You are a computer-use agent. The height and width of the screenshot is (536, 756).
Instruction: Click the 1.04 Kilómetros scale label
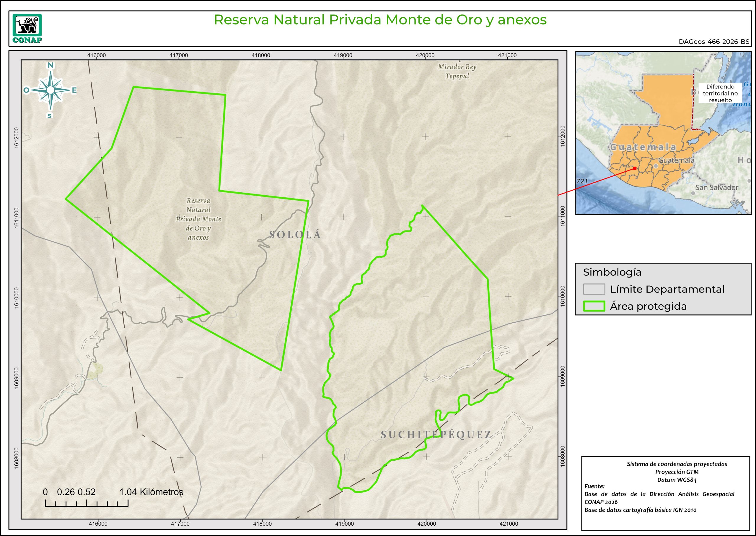(x=151, y=492)
